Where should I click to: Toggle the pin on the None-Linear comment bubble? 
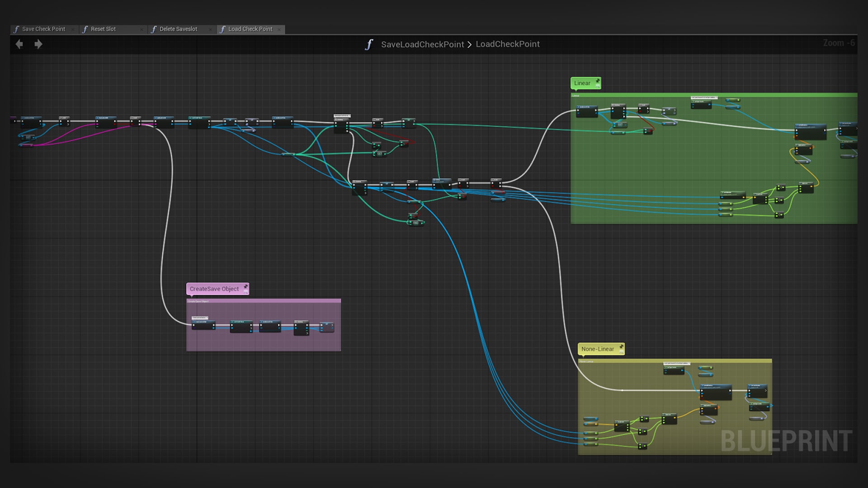[622, 347]
